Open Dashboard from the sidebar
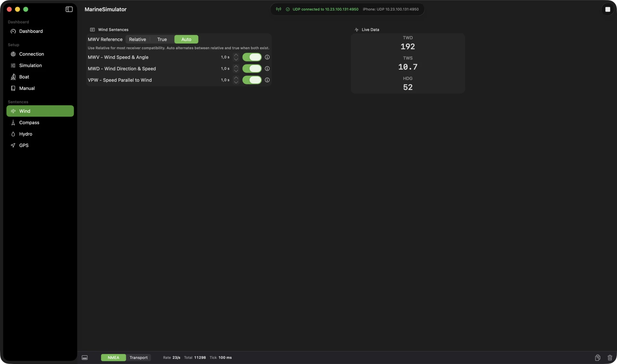 click(40, 31)
